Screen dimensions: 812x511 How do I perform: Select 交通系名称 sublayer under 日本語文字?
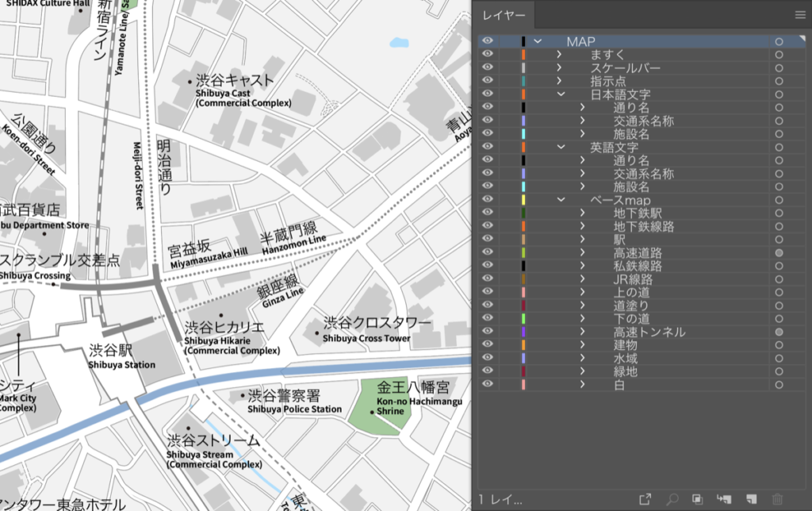click(x=642, y=121)
